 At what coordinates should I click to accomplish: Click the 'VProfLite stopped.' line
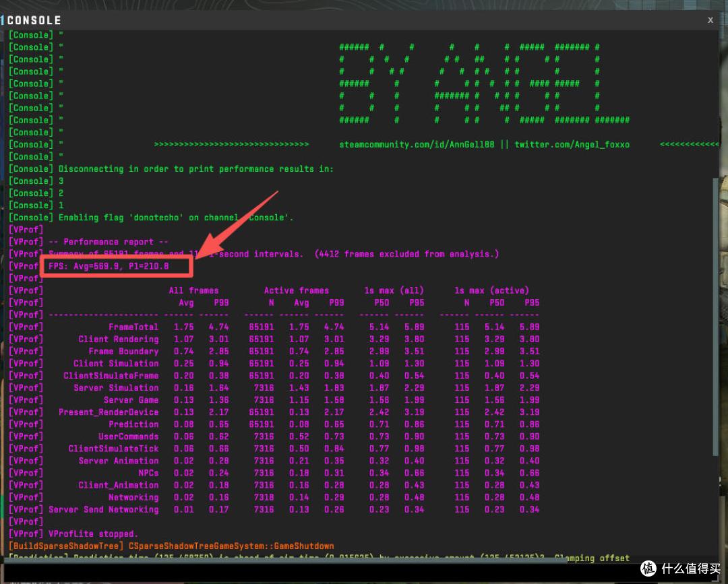click(93, 534)
